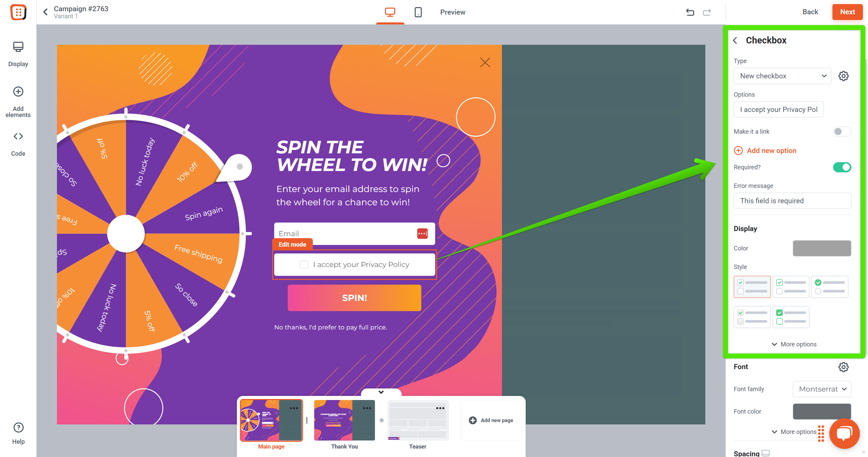Open the Montserrat font family dropdown
This screenshot has width=868, height=457.
[822, 389]
